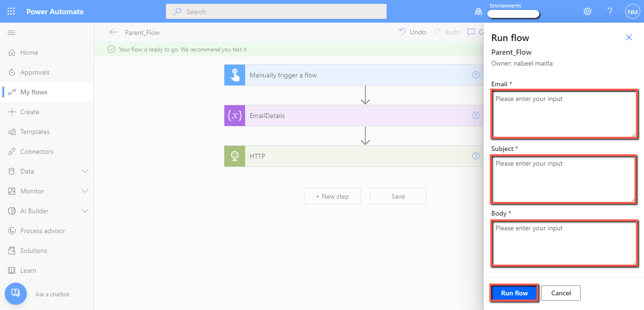644x310 pixels.
Task: Click the Comments speech bubble toolbar item
Action: pyautogui.click(x=475, y=32)
